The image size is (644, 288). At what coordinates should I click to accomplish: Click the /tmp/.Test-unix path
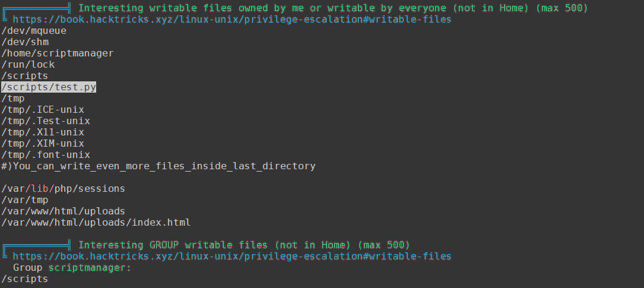click(x=46, y=121)
